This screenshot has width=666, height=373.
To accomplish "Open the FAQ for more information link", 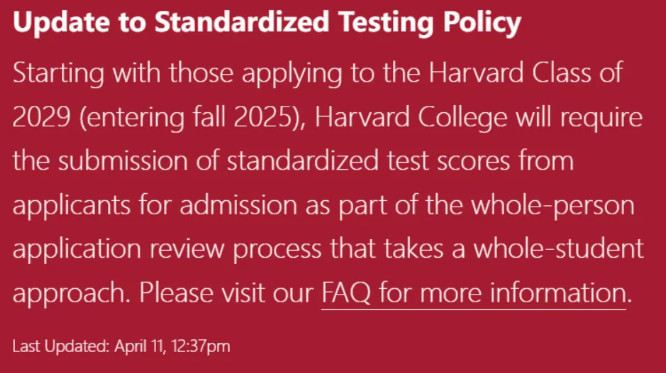I will point(474,293).
